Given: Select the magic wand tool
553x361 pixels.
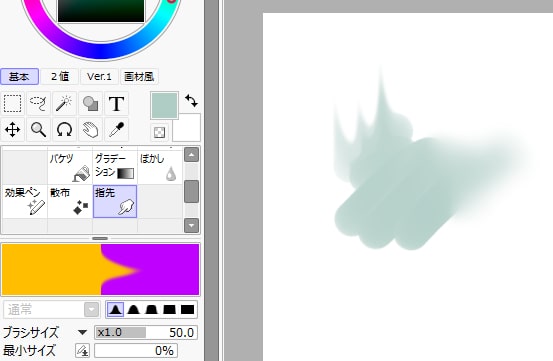Looking at the screenshot, I should click(x=64, y=104).
